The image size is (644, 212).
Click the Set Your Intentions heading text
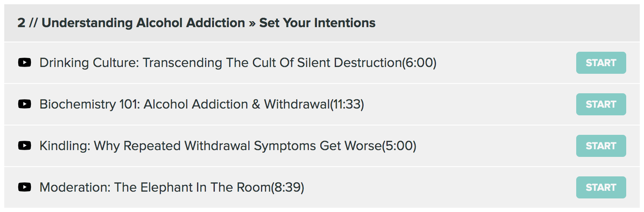click(317, 23)
